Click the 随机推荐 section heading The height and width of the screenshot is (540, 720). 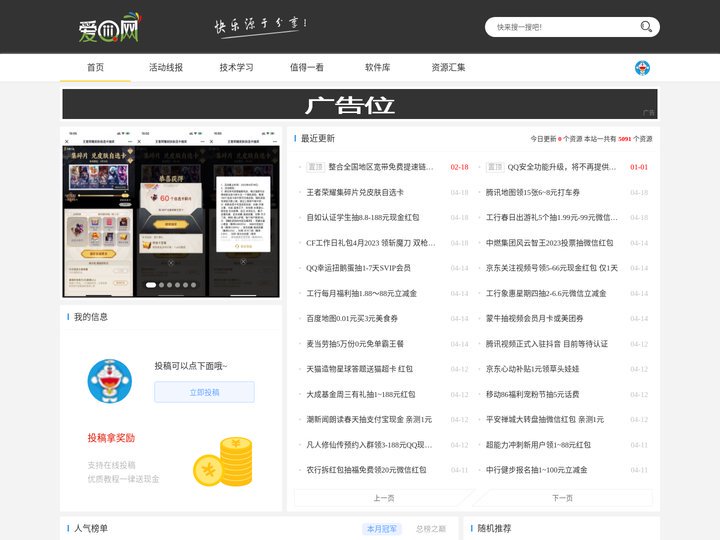[495, 529]
